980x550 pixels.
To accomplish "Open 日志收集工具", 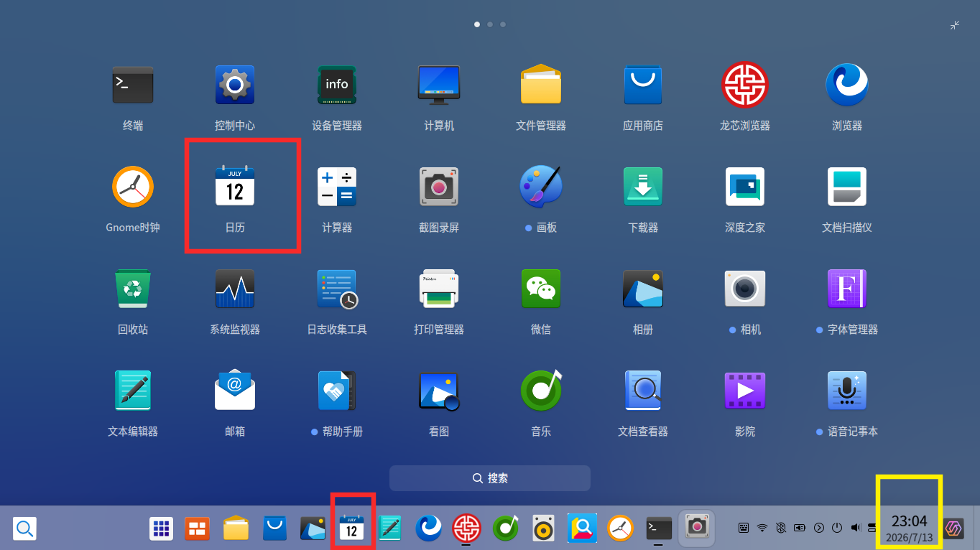I will coord(337,289).
